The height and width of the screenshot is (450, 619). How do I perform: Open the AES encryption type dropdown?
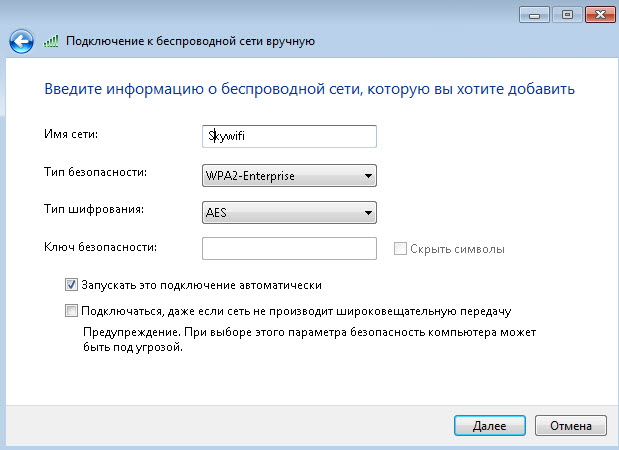(x=289, y=213)
